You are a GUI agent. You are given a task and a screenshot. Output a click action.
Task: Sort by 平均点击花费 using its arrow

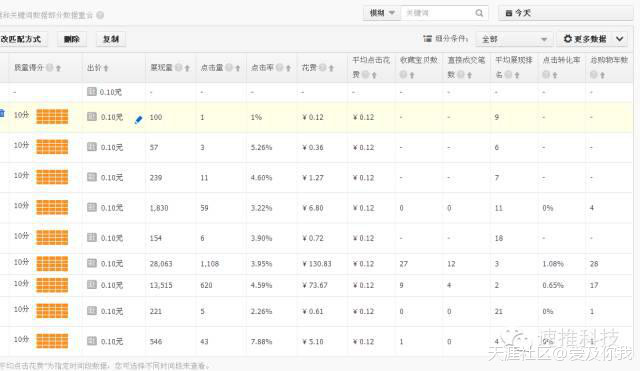374,75
